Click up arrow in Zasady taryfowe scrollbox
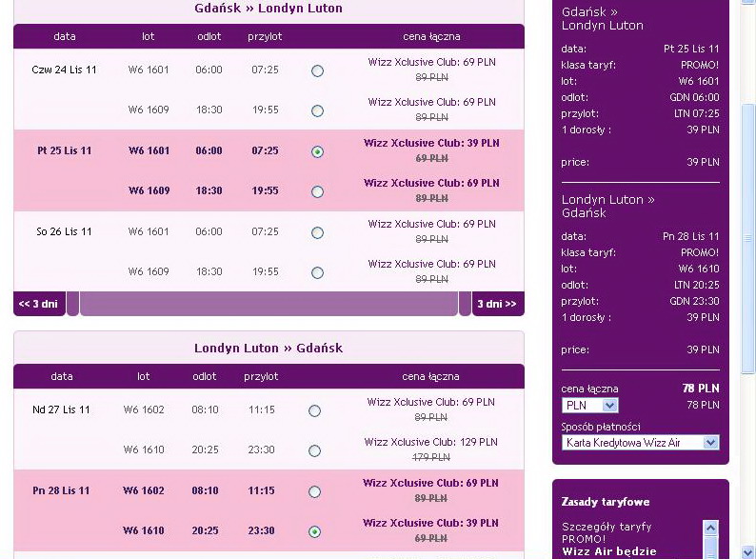Screen dimensions: 756x559 click(x=710, y=529)
